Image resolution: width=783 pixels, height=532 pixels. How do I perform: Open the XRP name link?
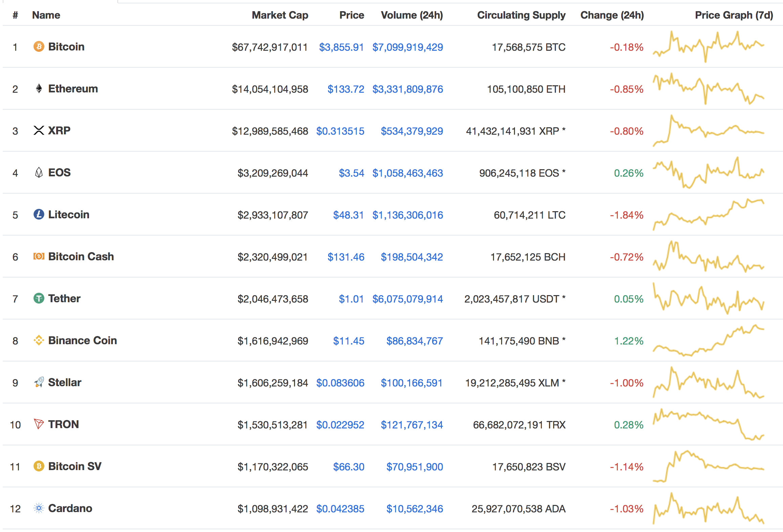(59, 130)
